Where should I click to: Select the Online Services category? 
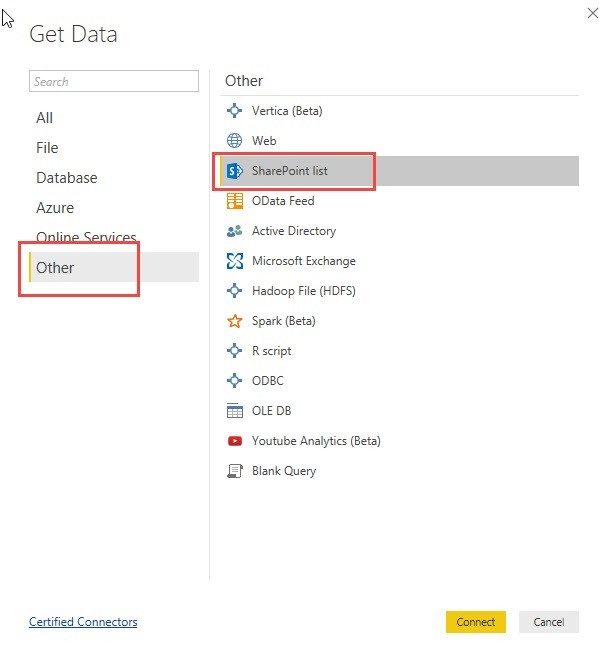[x=86, y=237]
